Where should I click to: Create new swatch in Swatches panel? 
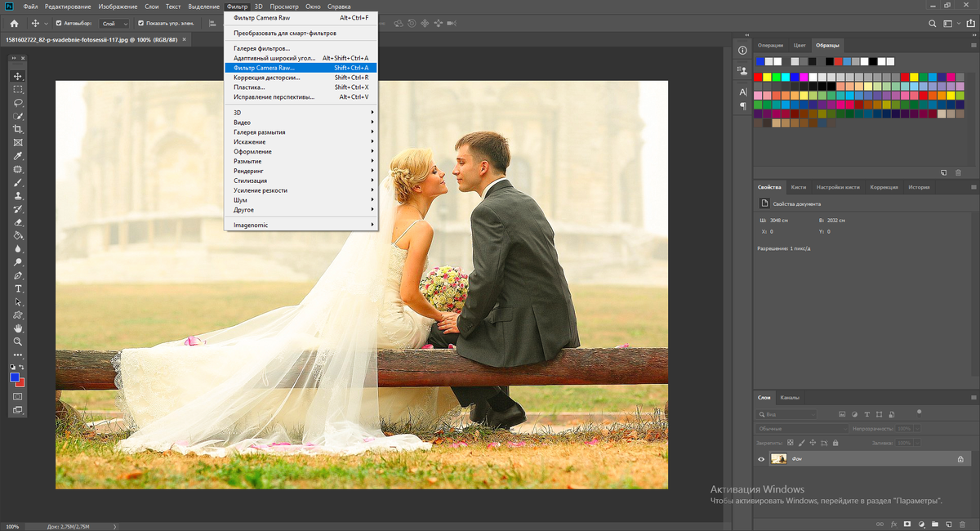(x=943, y=173)
